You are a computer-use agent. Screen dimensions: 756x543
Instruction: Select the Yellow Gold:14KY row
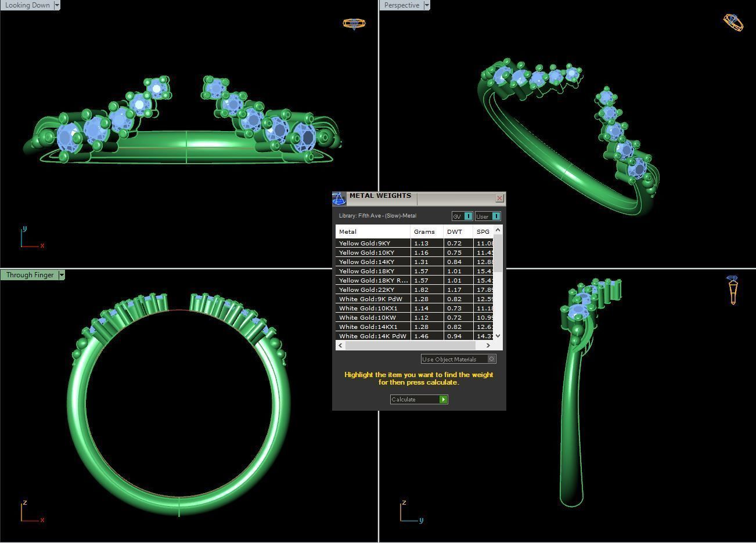(415, 262)
